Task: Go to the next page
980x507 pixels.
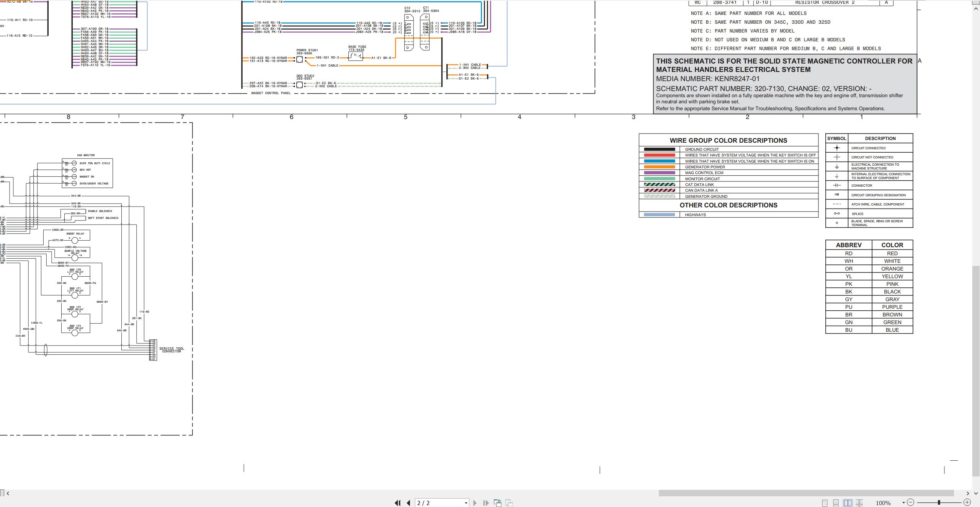Action: tap(475, 503)
